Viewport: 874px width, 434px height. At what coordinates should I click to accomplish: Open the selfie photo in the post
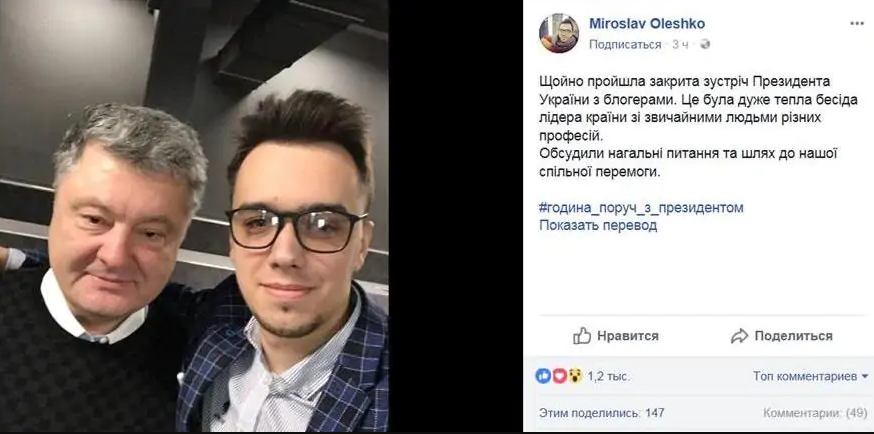[x=194, y=216]
